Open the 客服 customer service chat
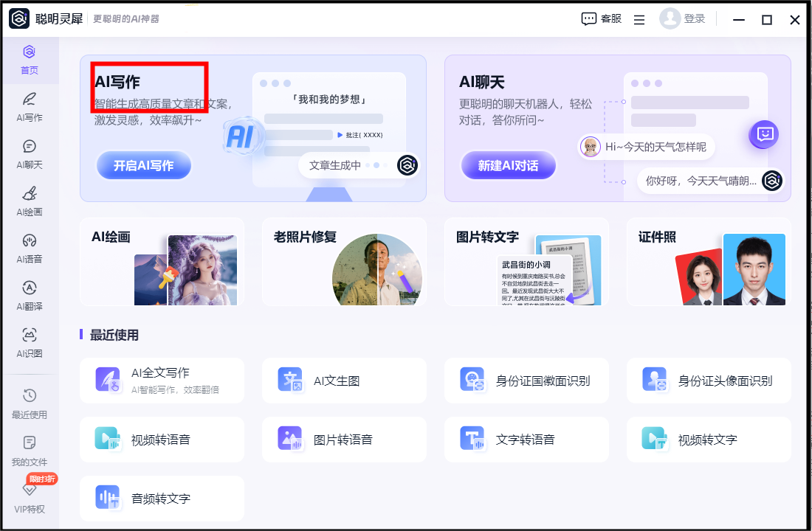Viewport: 812px width, 531px height. [602, 19]
